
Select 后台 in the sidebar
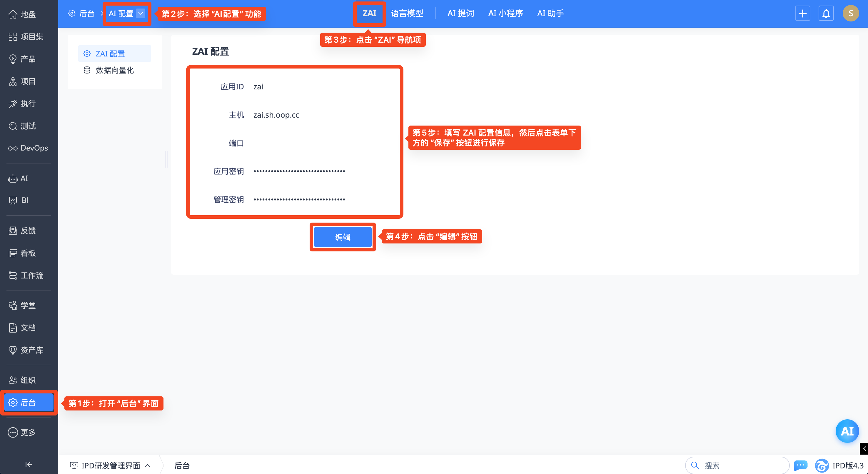pyautogui.click(x=29, y=403)
